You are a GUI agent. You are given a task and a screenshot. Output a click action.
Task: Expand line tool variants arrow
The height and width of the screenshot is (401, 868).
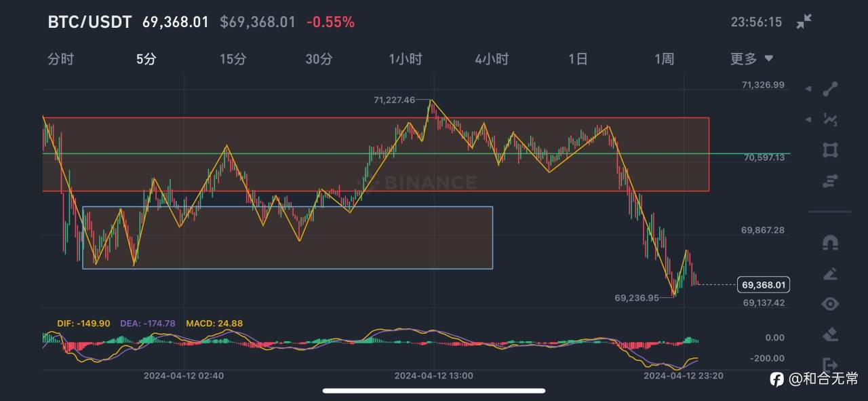pos(808,89)
